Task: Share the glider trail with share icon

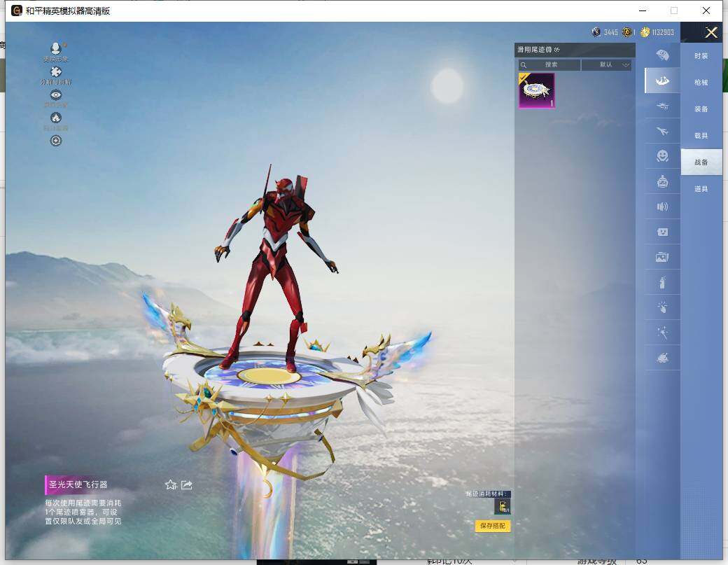Action: coord(187,484)
